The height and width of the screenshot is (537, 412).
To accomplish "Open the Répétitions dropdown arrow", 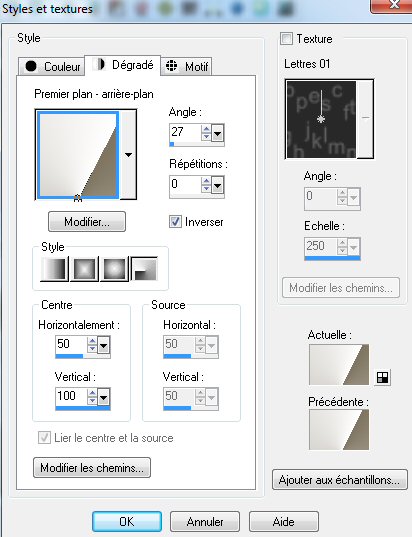I will (218, 185).
